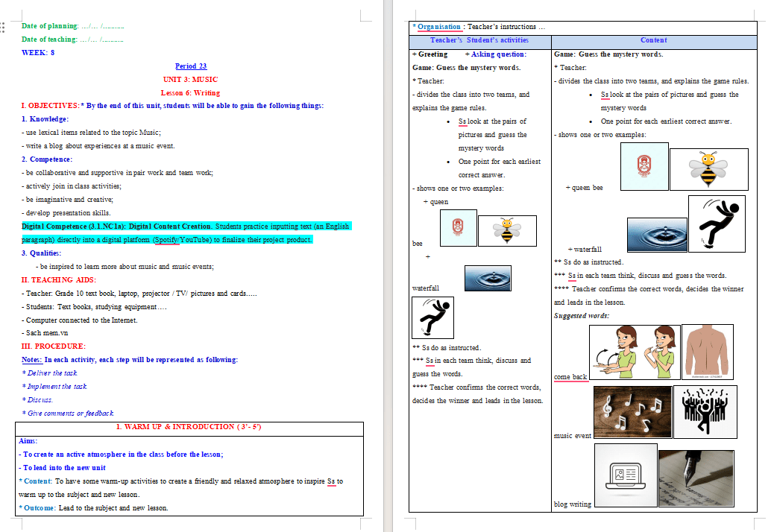Select the water drop picture in the activities column
The width and height of the screenshot is (774, 532).
point(488,278)
